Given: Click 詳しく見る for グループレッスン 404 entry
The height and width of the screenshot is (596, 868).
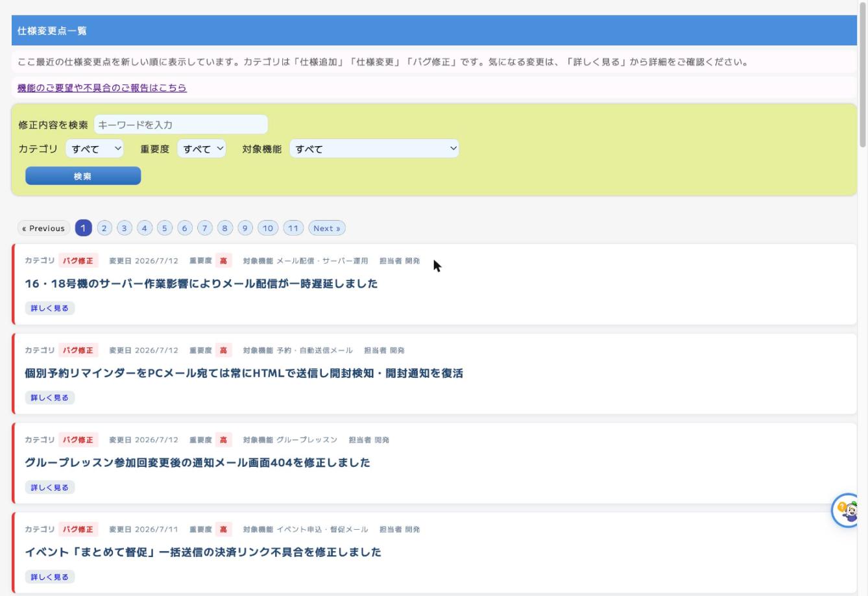Looking at the screenshot, I should 50,487.
